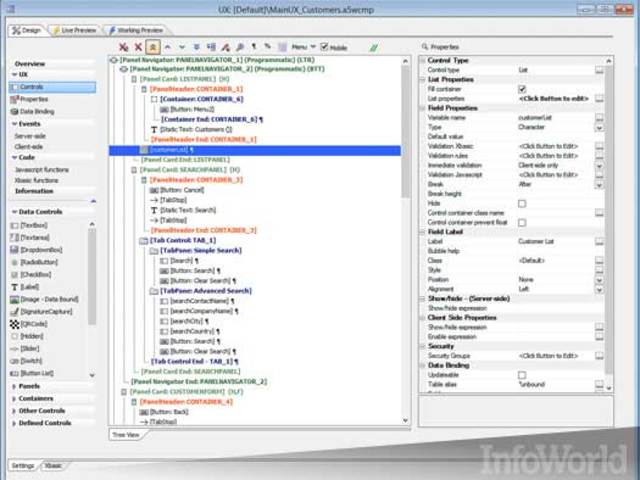This screenshot has height=480, width=640.
Task: Click the move up arrow icon
Action: 167,47
